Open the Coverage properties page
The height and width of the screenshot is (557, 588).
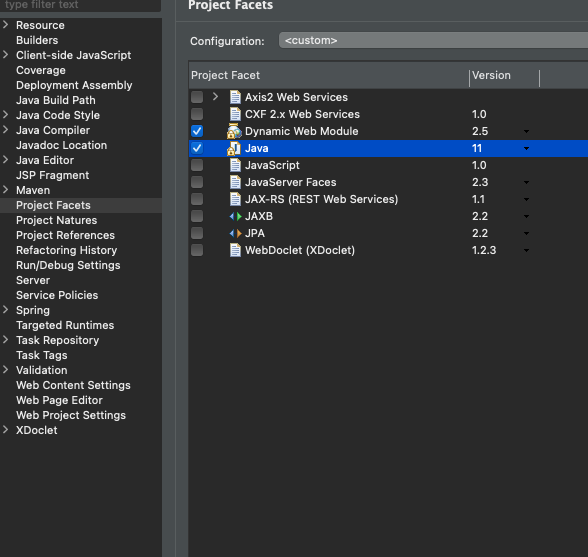pos(41,70)
